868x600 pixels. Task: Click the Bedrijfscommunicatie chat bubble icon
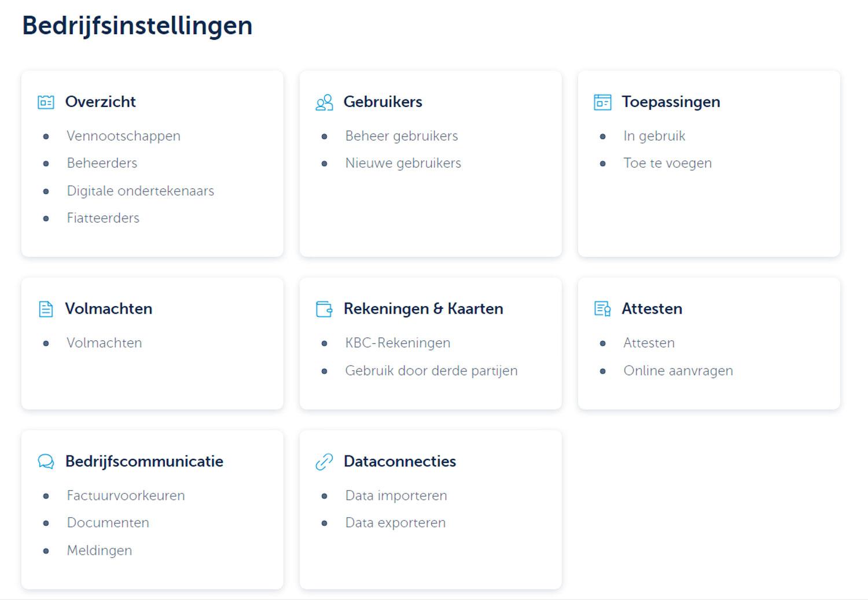pyautogui.click(x=46, y=461)
